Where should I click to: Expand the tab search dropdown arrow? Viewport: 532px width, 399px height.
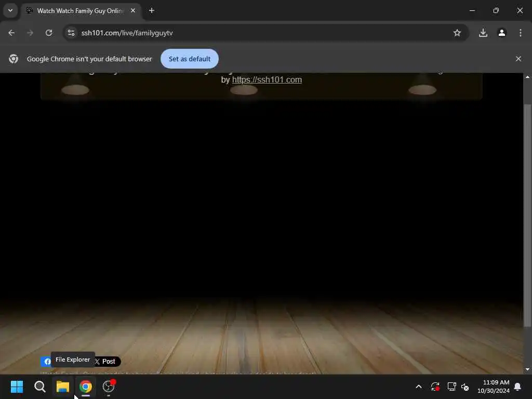pyautogui.click(x=10, y=10)
